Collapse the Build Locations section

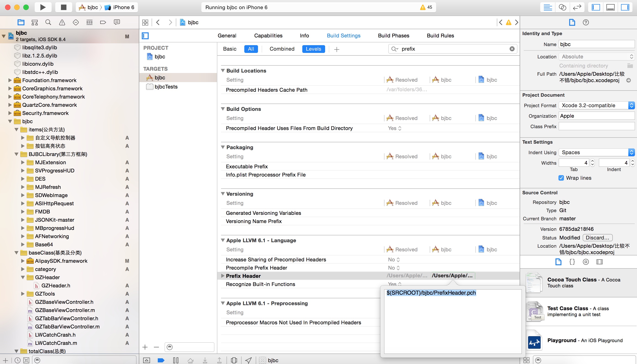coord(223,71)
